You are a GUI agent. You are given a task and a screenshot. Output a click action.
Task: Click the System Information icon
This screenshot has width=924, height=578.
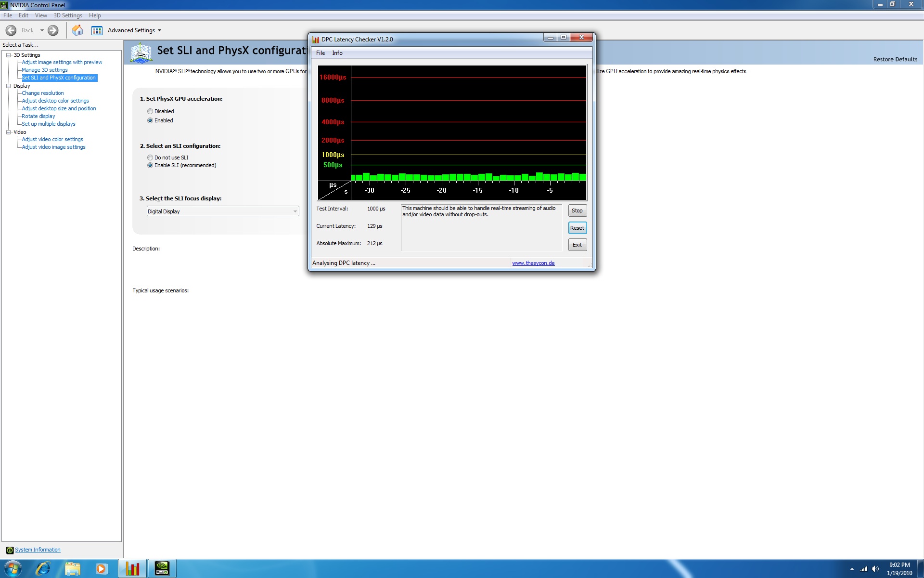(x=10, y=550)
